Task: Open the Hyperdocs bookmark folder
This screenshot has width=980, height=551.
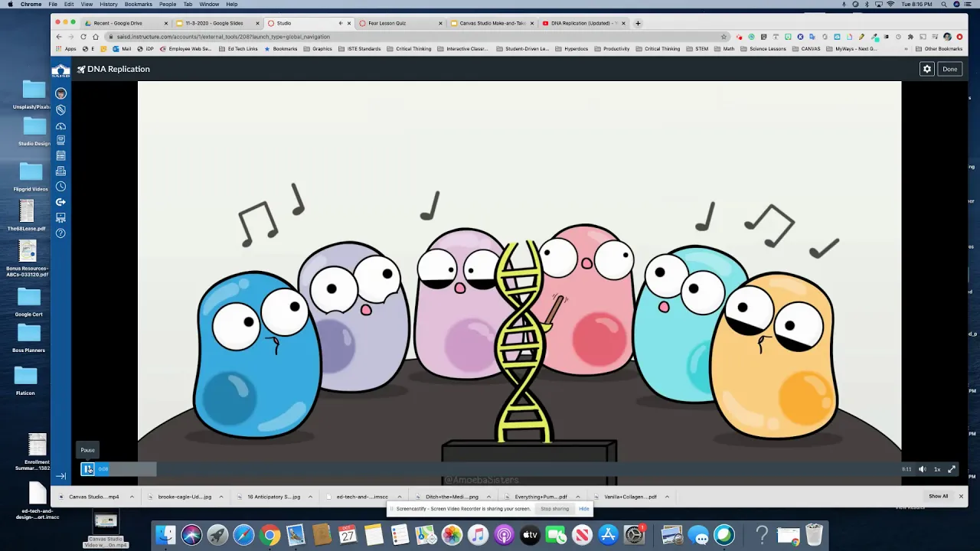Action: point(572,49)
